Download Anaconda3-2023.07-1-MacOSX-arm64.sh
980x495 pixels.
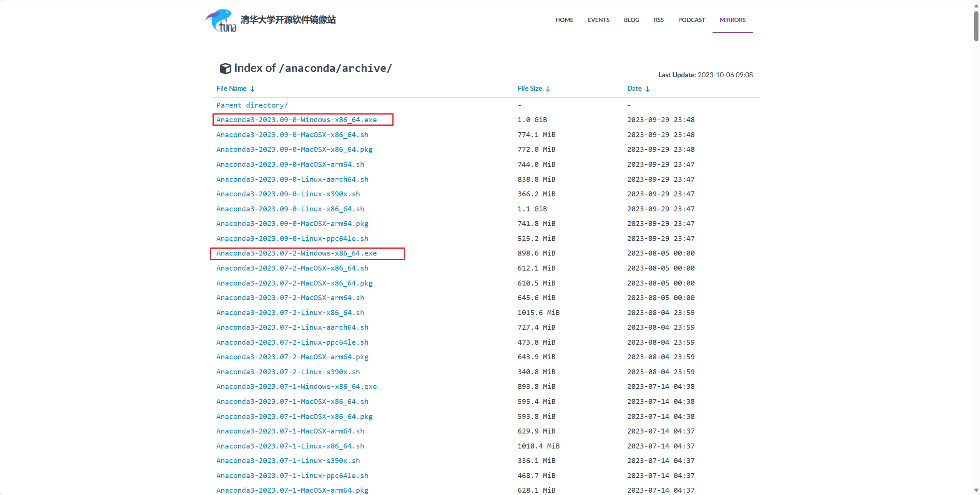tap(290, 431)
